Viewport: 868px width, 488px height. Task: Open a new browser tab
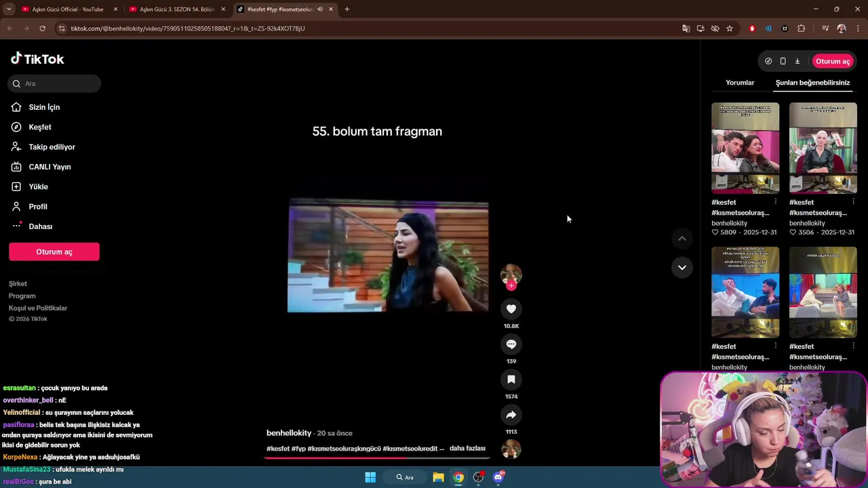click(x=347, y=9)
